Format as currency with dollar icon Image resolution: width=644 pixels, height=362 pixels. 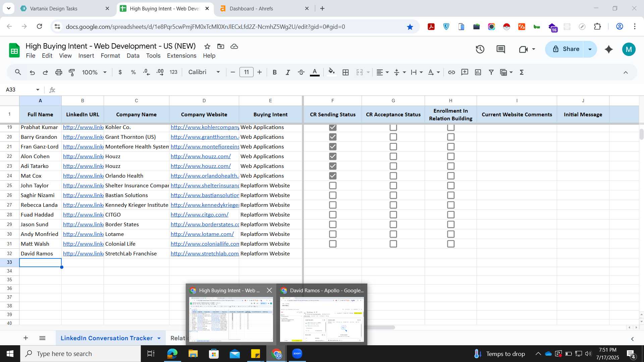click(x=120, y=72)
